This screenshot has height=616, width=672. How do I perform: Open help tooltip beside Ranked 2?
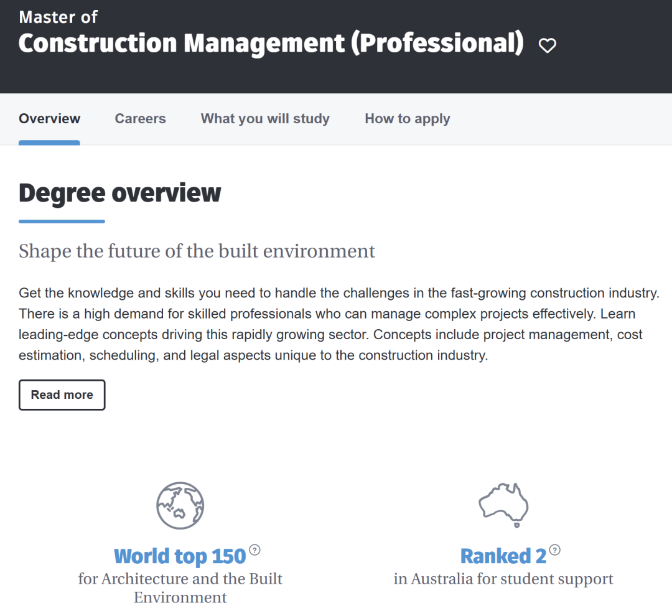pyautogui.click(x=555, y=550)
